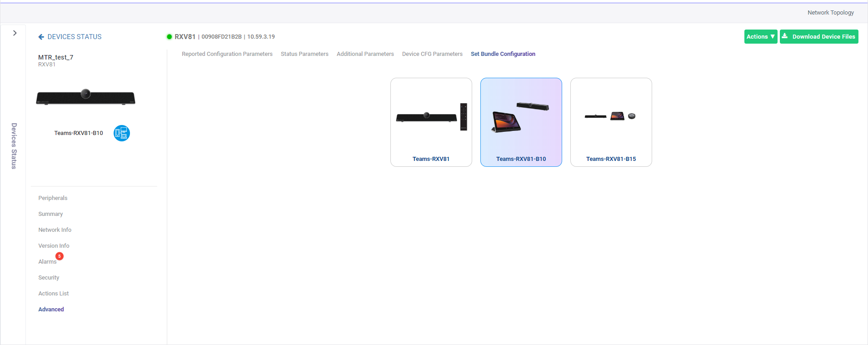
Task: Open Network Topology link
Action: (830, 13)
